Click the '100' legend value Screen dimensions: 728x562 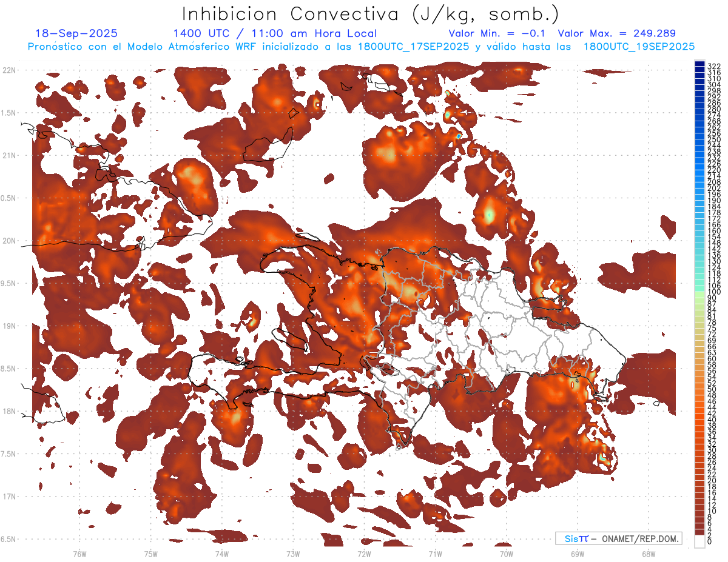coord(714,293)
